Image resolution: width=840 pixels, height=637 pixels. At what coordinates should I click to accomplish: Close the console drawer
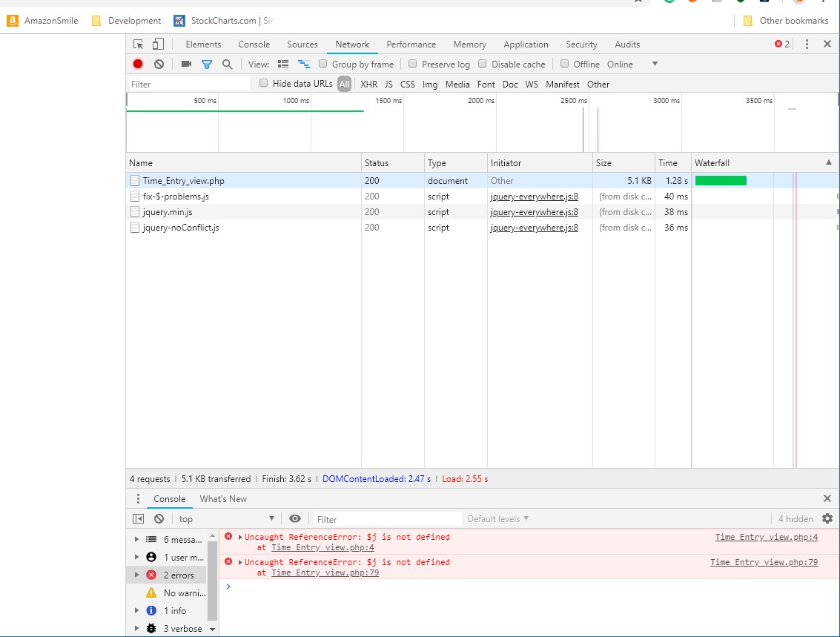point(827,499)
